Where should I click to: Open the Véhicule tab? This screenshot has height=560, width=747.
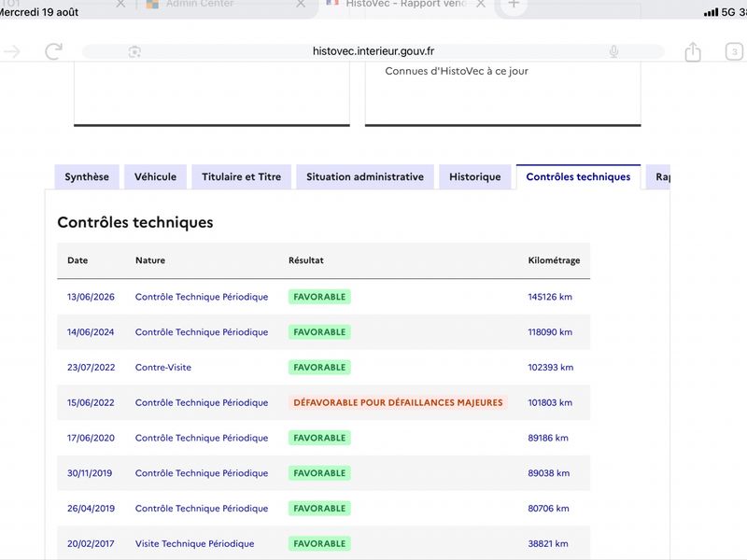click(x=155, y=176)
